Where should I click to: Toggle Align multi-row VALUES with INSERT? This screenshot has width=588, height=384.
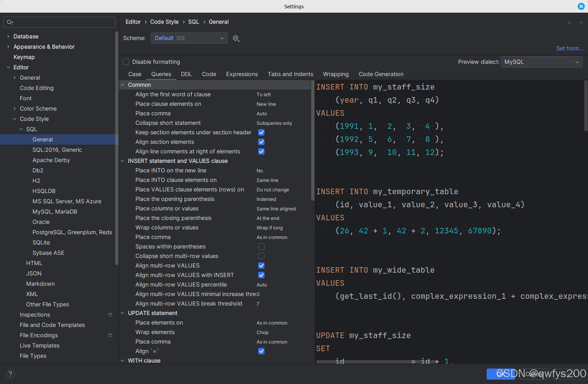(x=261, y=275)
